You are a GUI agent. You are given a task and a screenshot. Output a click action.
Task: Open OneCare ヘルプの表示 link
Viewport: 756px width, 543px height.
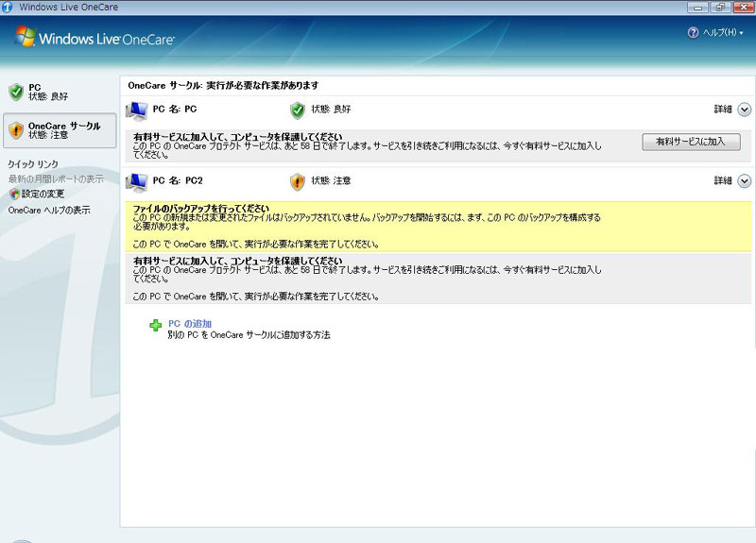click(49, 210)
